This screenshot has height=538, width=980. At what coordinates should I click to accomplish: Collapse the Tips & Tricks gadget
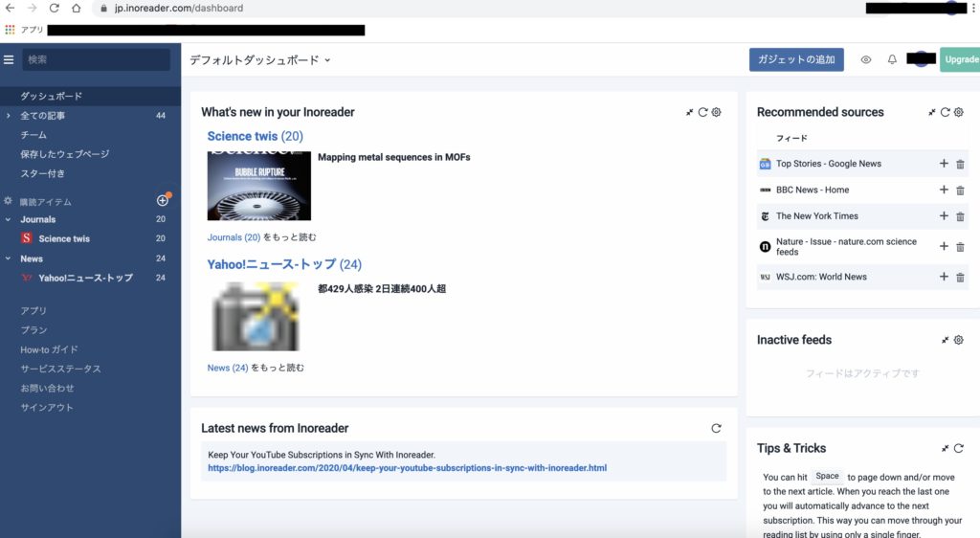(x=945, y=448)
